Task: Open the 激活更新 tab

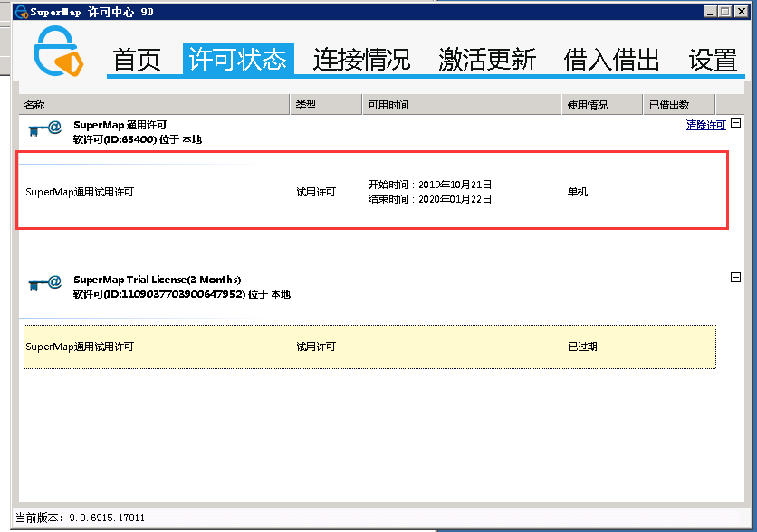Action: click(x=487, y=60)
